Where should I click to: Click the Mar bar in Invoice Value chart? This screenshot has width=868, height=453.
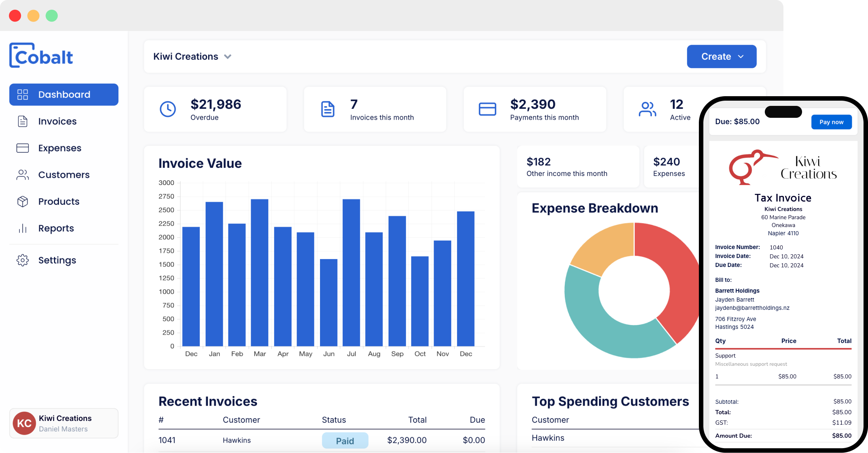[260, 273]
